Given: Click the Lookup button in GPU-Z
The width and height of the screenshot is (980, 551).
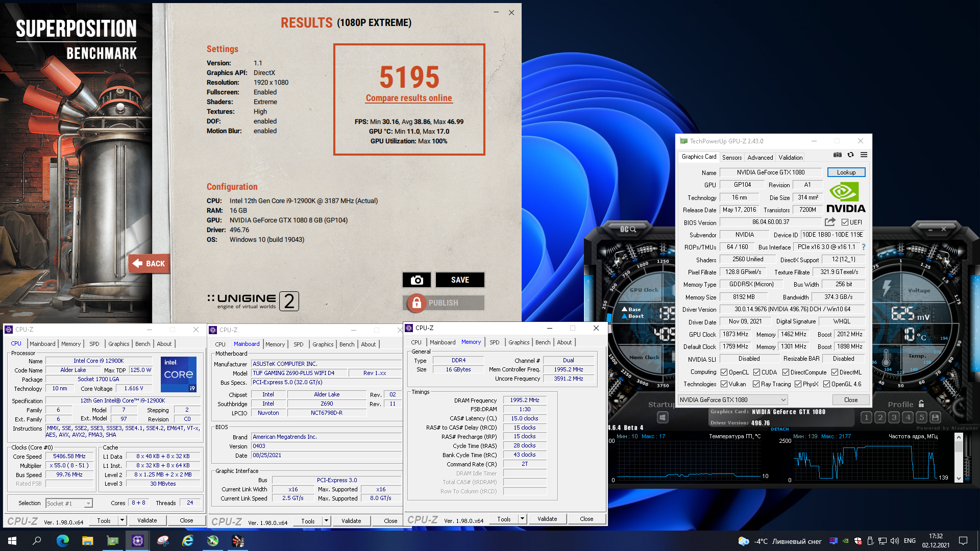Looking at the screenshot, I should (846, 172).
